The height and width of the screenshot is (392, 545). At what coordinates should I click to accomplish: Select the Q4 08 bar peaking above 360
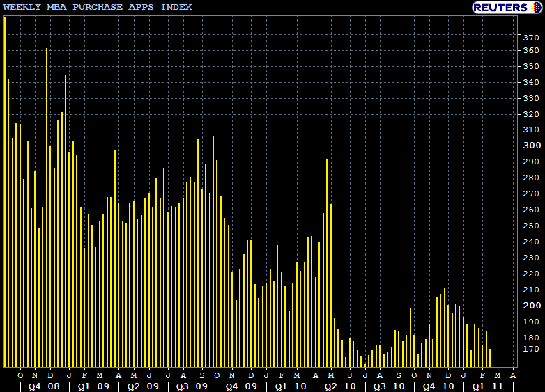(x=47, y=209)
